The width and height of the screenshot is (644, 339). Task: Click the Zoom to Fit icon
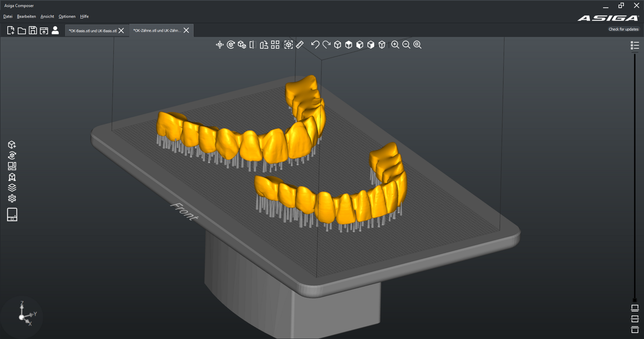click(416, 44)
